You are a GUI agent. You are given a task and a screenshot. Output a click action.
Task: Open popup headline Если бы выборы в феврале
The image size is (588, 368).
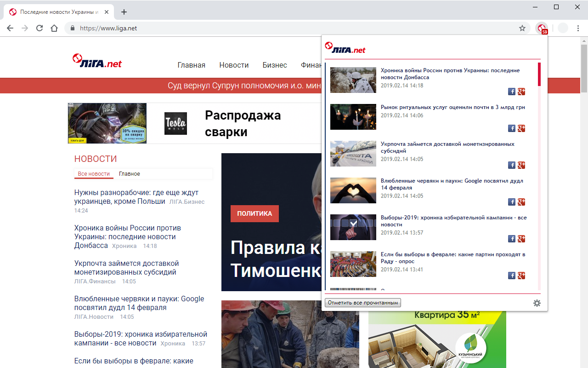tap(453, 258)
